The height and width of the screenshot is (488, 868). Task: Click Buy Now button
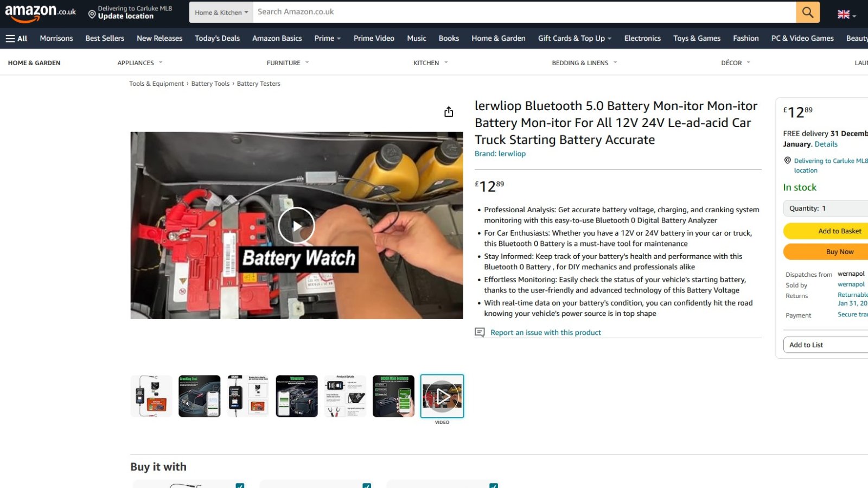click(x=826, y=252)
